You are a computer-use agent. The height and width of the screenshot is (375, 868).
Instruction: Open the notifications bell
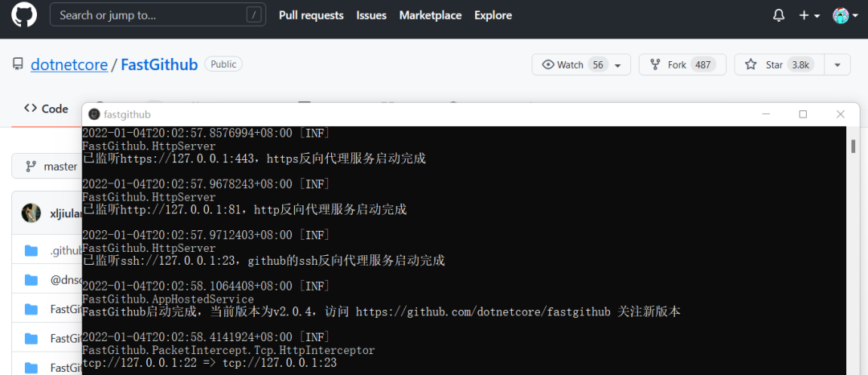(x=779, y=15)
